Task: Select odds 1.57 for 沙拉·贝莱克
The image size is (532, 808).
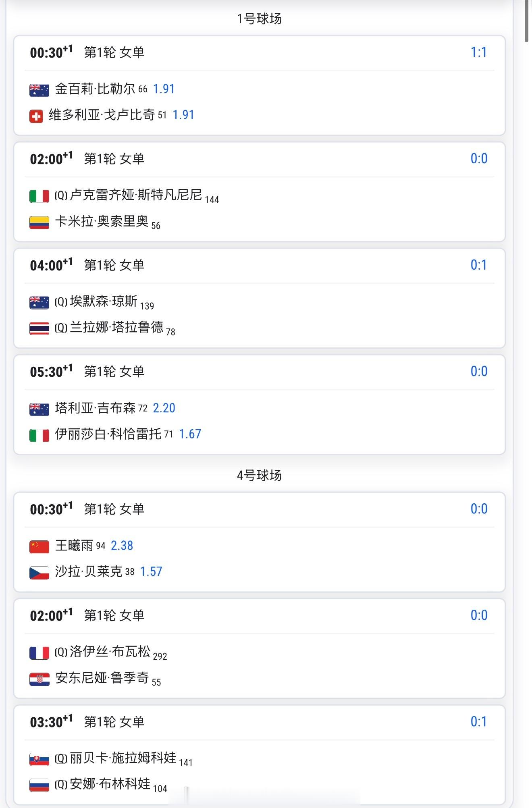Action: (151, 571)
